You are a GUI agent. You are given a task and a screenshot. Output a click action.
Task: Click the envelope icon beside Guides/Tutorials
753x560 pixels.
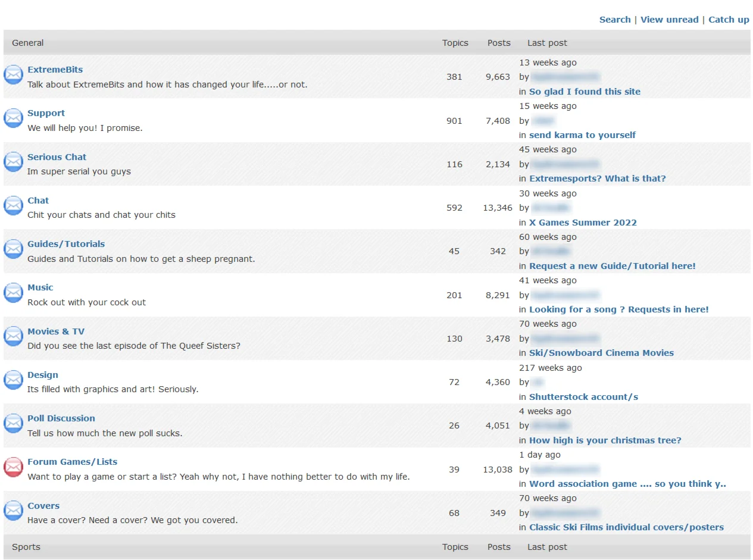click(x=13, y=249)
